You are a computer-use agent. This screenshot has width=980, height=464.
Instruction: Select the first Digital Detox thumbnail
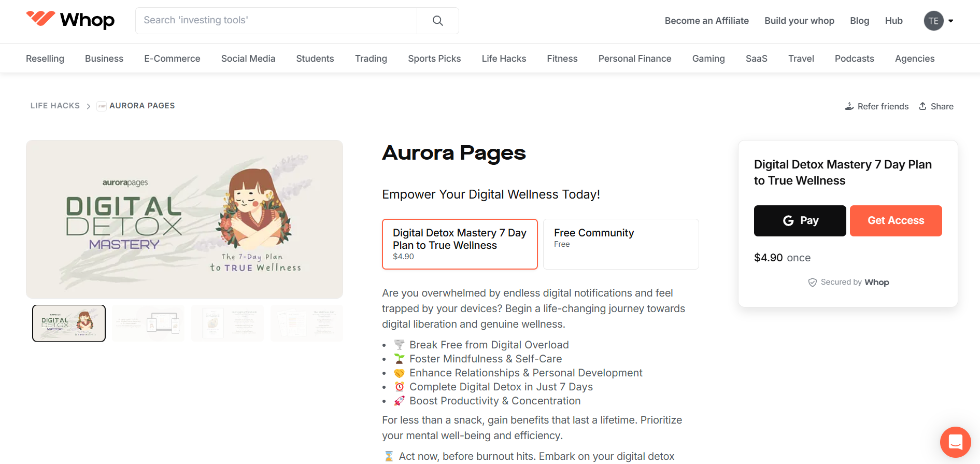(69, 323)
